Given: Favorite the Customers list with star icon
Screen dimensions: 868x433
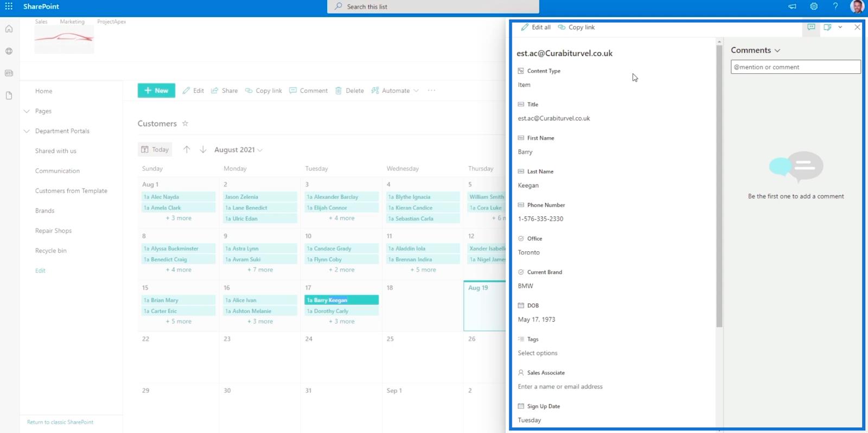Looking at the screenshot, I should point(185,123).
